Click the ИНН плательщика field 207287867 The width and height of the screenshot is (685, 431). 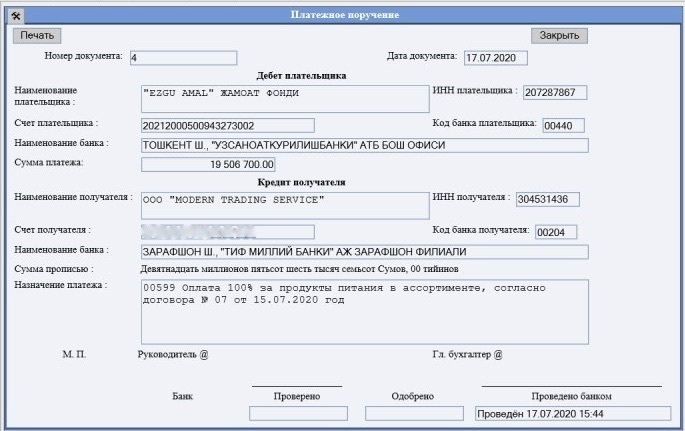pos(555,93)
